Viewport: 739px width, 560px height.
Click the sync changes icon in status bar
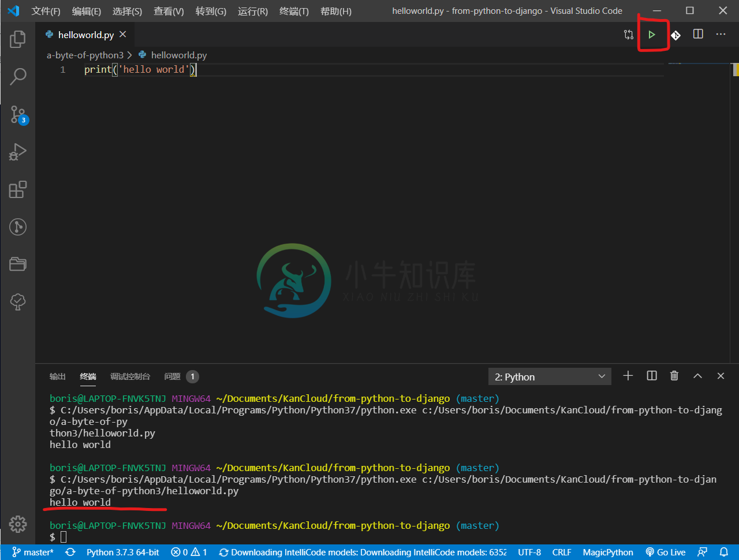pos(70,552)
